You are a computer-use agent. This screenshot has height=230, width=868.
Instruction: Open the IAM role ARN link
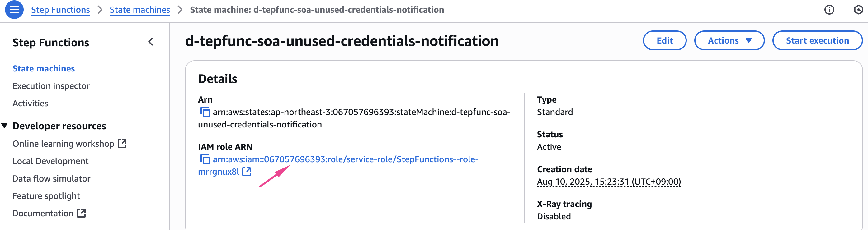click(345, 159)
